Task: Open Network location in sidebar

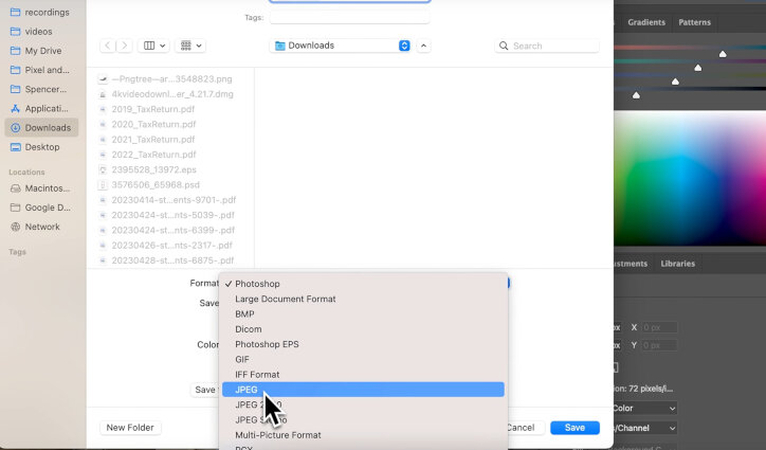Action: [42, 227]
